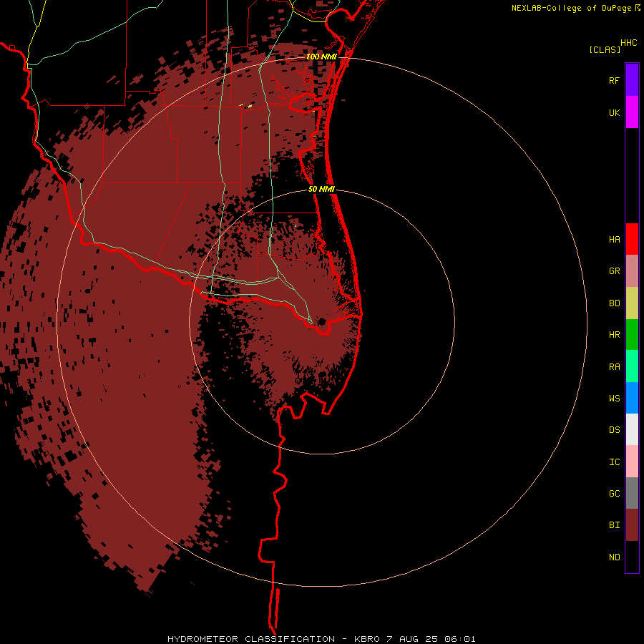Click the UK magenta legend swatch
The height and width of the screenshot is (644, 644).
[632, 112]
